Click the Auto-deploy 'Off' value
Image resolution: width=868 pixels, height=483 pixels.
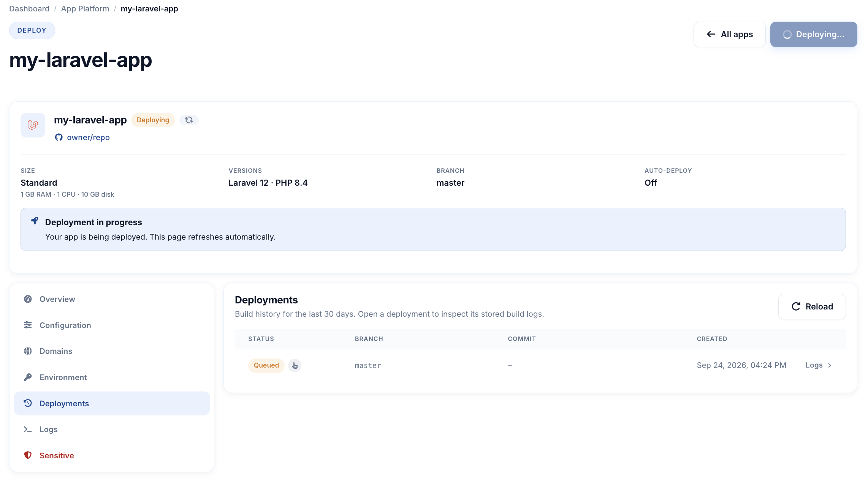coord(651,183)
